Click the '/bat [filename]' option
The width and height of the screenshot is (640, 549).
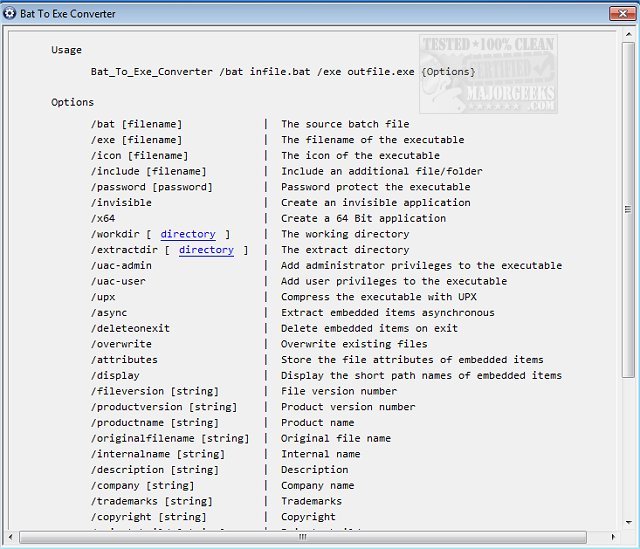(137, 124)
